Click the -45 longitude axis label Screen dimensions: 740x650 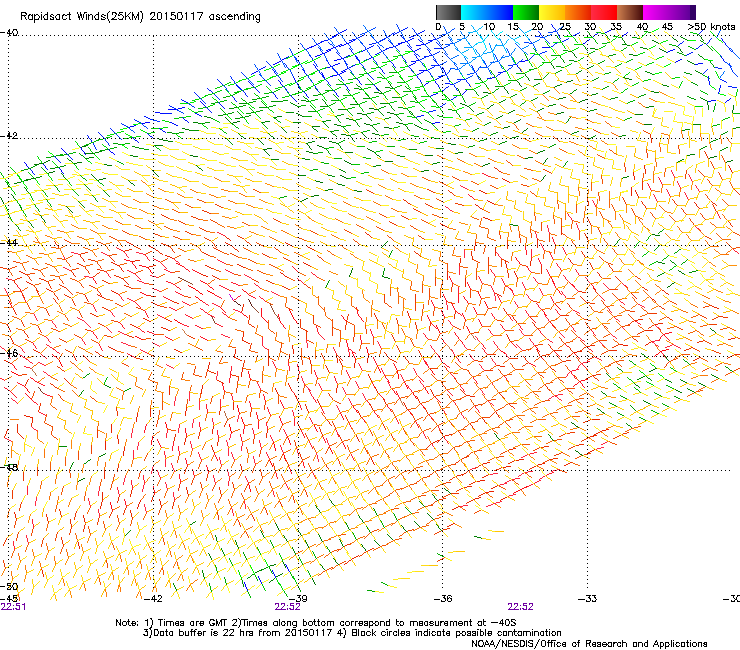pyautogui.click(x=9, y=599)
